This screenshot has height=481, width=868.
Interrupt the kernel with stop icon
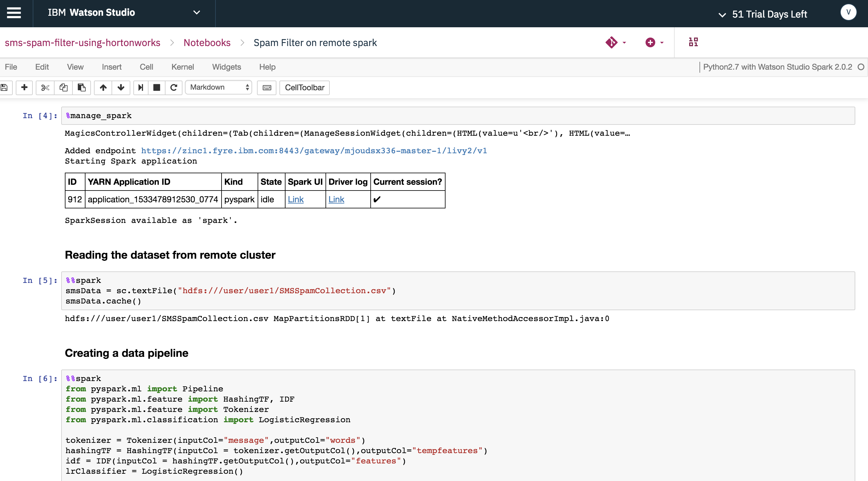coord(157,88)
